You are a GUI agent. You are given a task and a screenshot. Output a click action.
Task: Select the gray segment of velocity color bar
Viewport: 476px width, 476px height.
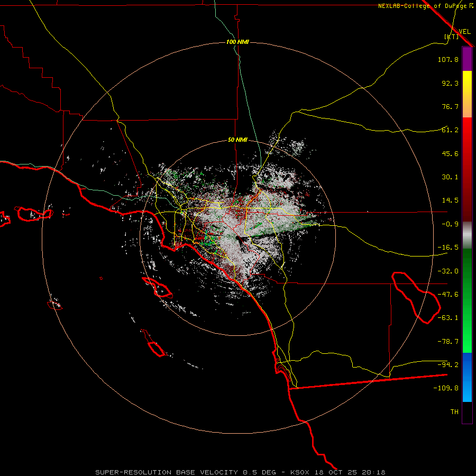pos(467,235)
